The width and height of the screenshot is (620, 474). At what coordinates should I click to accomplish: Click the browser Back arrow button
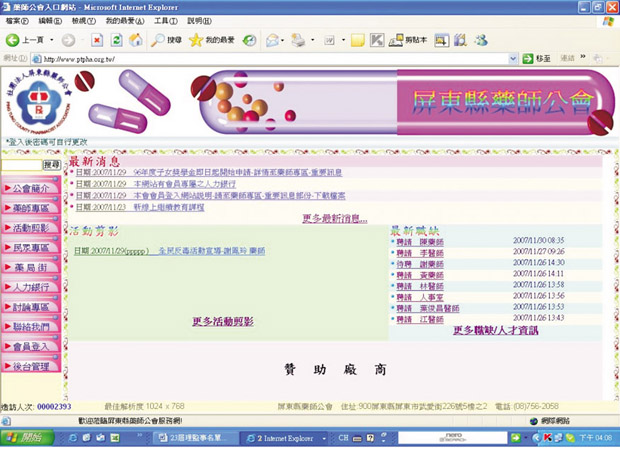[13, 40]
